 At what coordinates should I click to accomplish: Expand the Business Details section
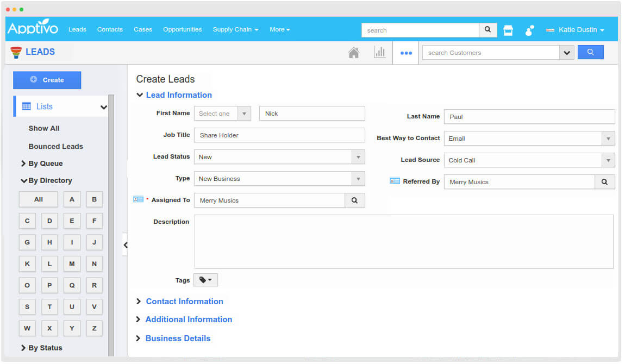click(x=178, y=338)
